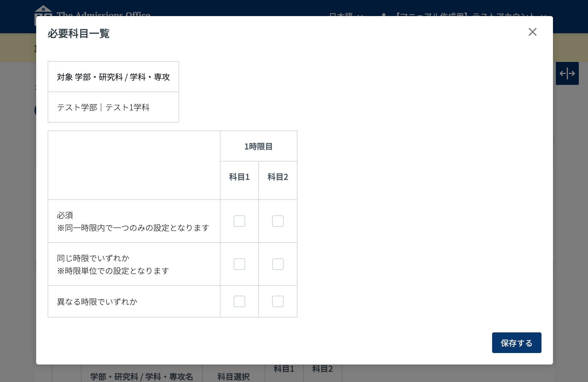The height and width of the screenshot is (382, 588).
Task: Close the 必要科目一覧 dialog with X
Action: click(532, 32)
